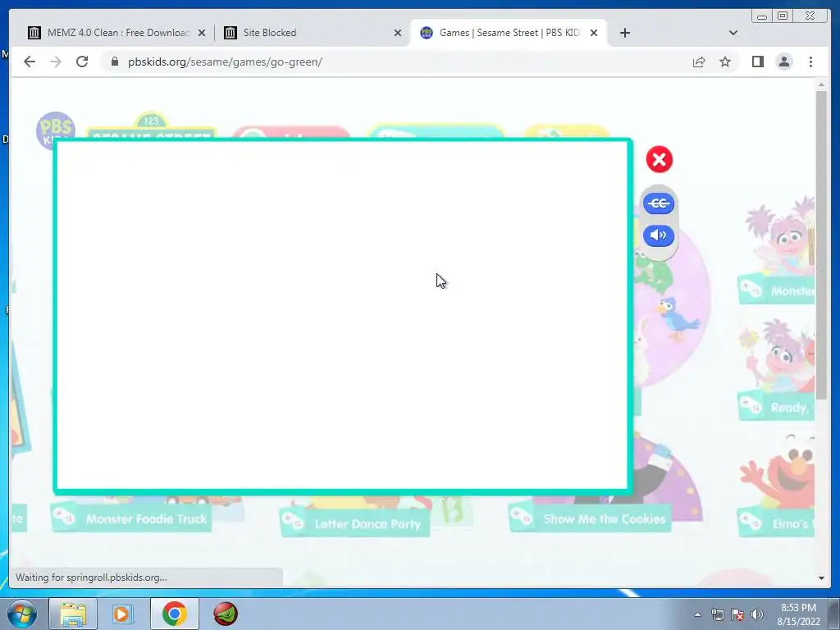This screenshot has height=630, width=840.
Task: Close the Site Blocked tab
Action: click(398, 33)
